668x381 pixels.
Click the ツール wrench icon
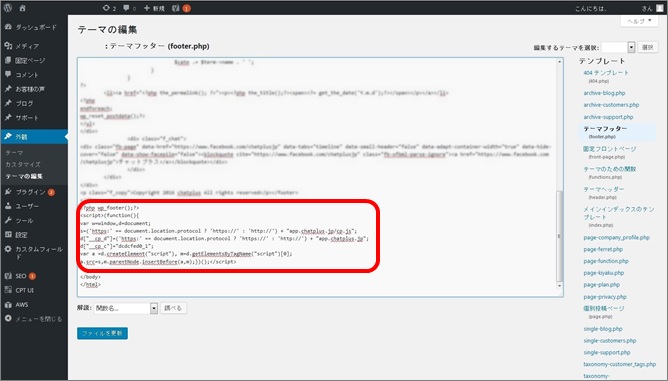click(x=8, y=220)
